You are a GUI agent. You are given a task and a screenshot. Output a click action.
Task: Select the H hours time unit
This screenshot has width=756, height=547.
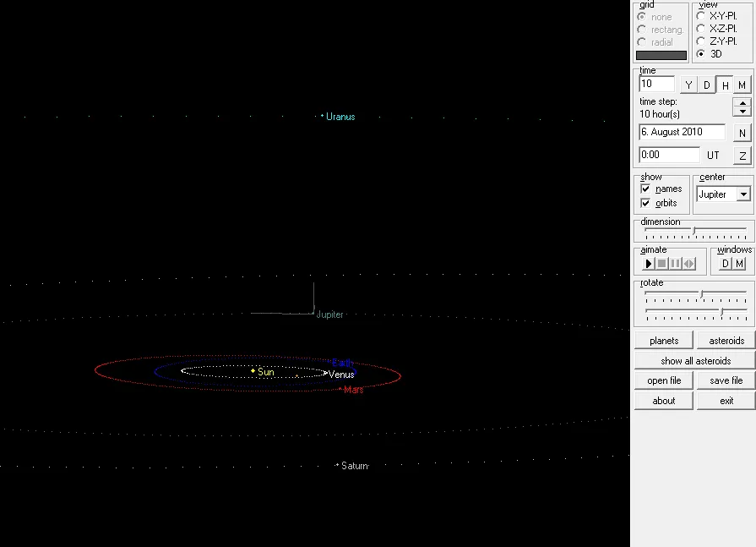pyautogui.click(x=725, y=85)
